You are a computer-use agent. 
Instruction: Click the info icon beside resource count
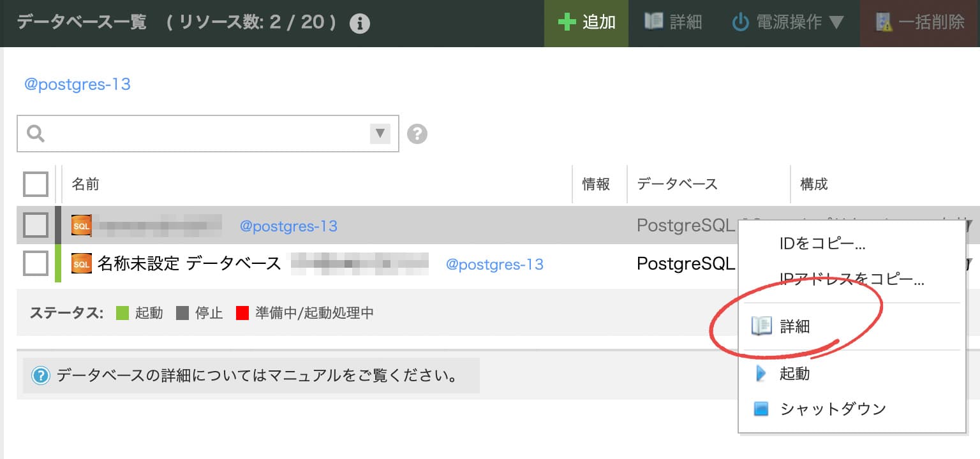(360, 24)
